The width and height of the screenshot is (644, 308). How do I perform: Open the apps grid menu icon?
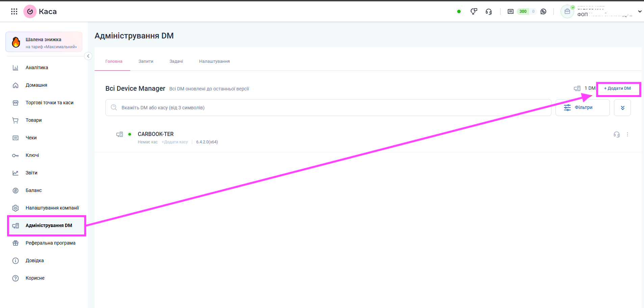[14, 11]
